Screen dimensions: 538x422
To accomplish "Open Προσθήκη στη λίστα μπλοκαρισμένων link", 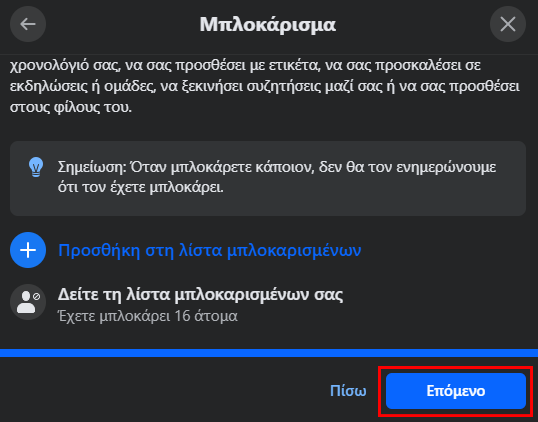I will point(210,250).
